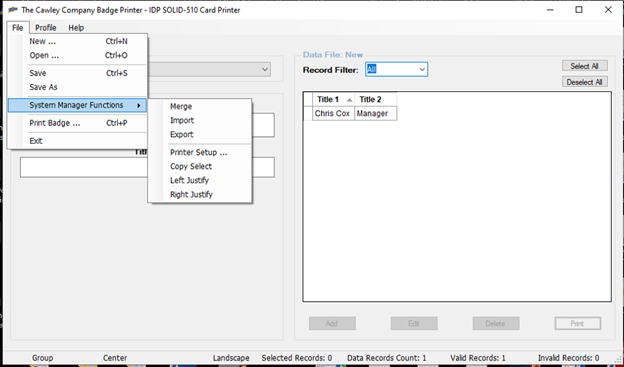Open the dropdown arrow behind File menu

click(x=265, y=69)
